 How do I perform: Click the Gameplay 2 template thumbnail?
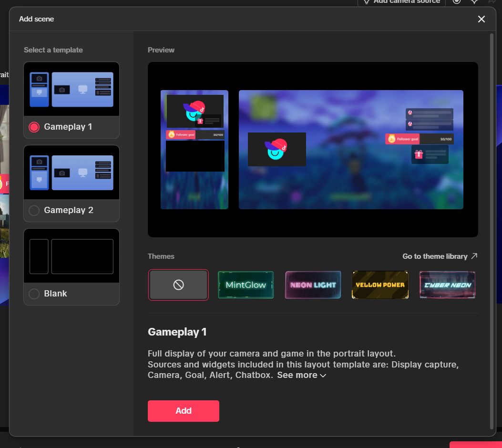point(72,173)
